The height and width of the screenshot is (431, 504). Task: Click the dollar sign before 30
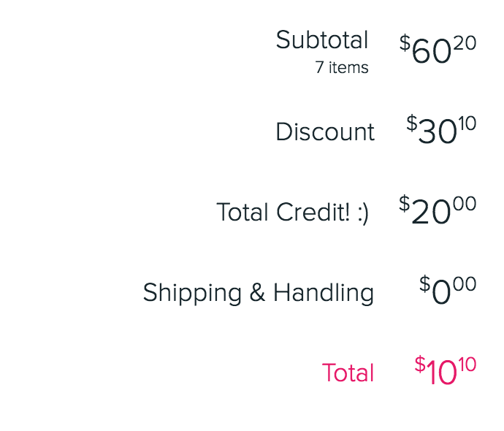coord(412,123)
